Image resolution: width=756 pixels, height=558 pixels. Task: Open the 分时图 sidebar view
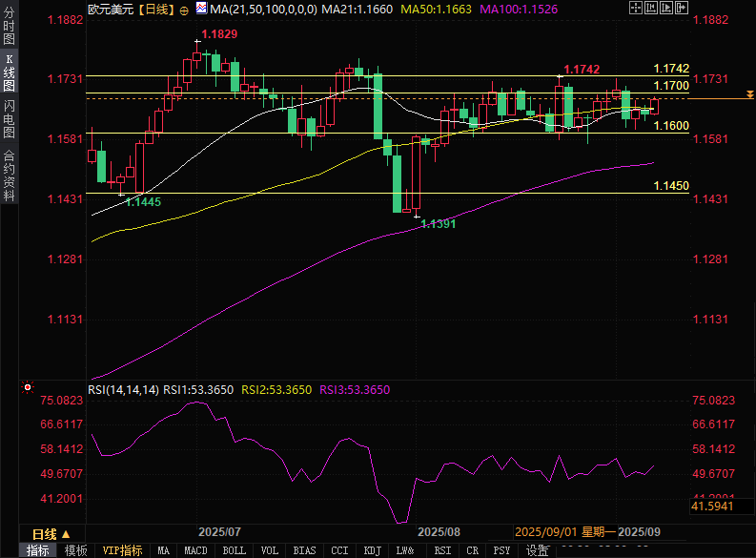point(10,26)
